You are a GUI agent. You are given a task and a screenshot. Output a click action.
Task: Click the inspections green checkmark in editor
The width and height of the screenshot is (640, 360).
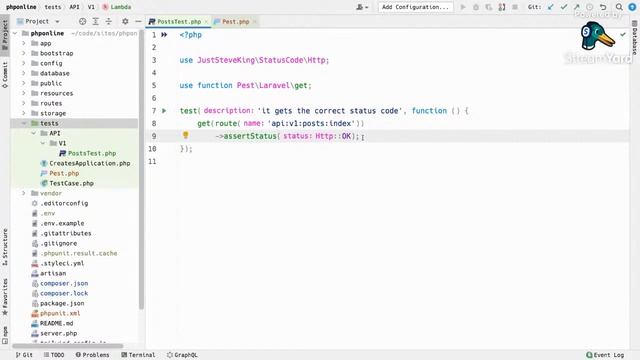[x=623, y=35]
